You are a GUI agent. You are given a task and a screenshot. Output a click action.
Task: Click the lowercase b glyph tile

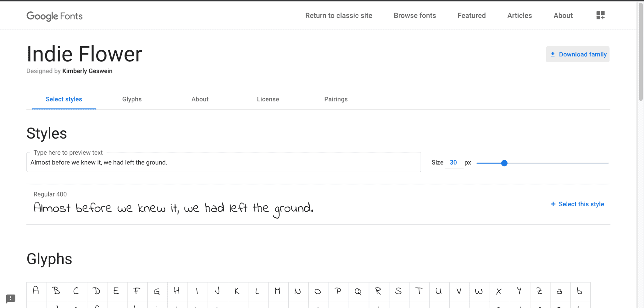580,291
